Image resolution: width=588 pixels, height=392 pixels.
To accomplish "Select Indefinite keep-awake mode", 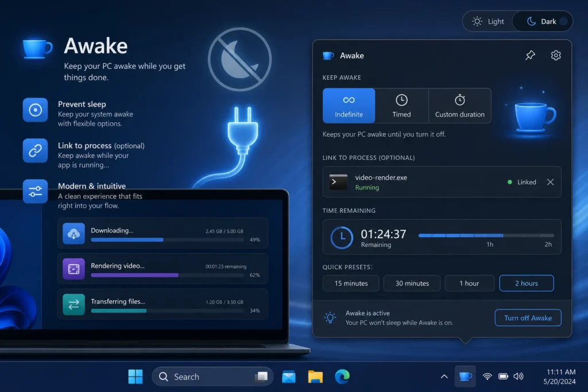I will click(349, 106).
